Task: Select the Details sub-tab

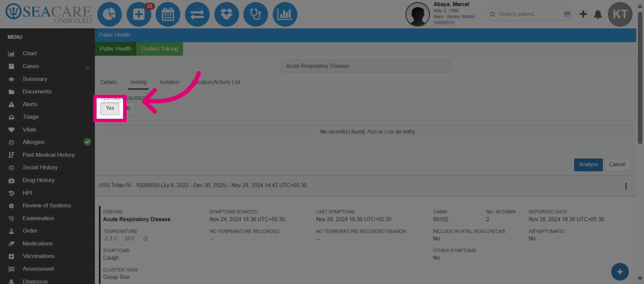Action: click(x=109, y=82)
